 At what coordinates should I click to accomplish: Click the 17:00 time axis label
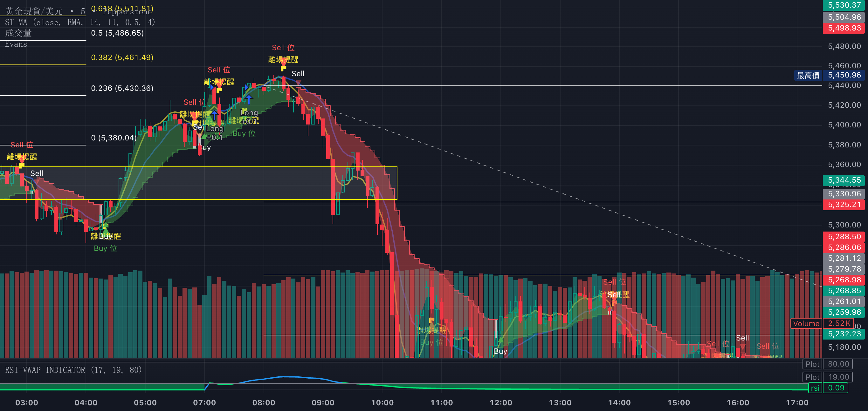click(x=797, y=403)
